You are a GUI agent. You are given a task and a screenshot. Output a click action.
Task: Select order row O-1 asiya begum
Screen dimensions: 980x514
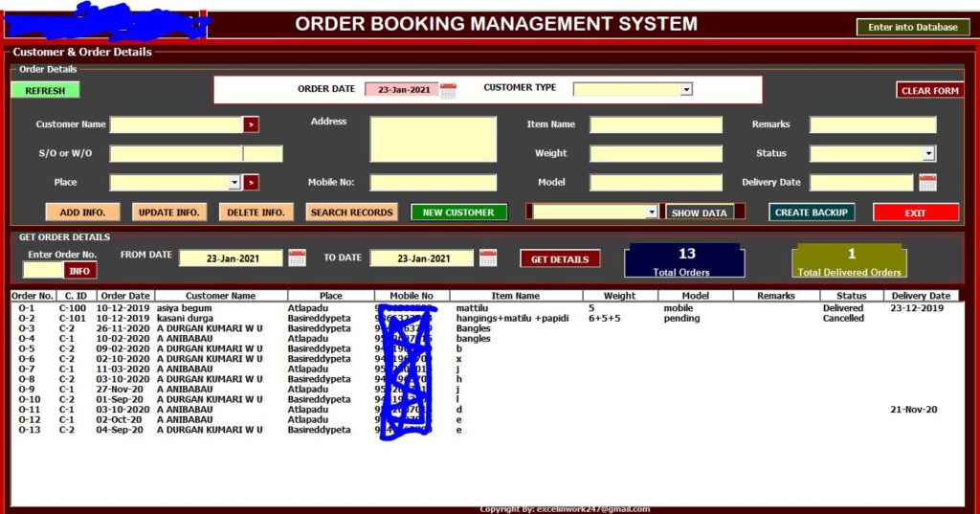coord(487,307)
